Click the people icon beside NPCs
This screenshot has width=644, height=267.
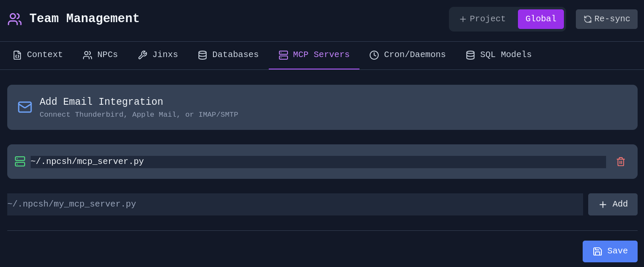88,55
